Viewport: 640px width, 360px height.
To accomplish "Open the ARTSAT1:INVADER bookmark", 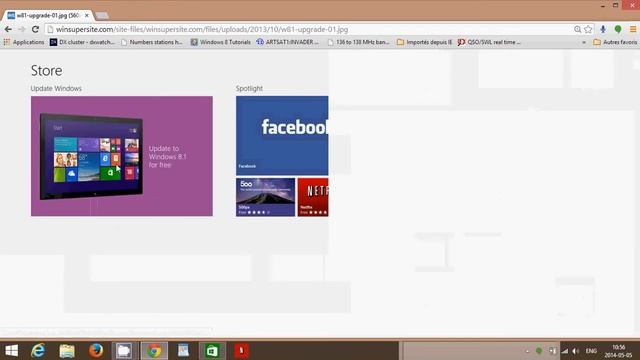I will [287, 42].
